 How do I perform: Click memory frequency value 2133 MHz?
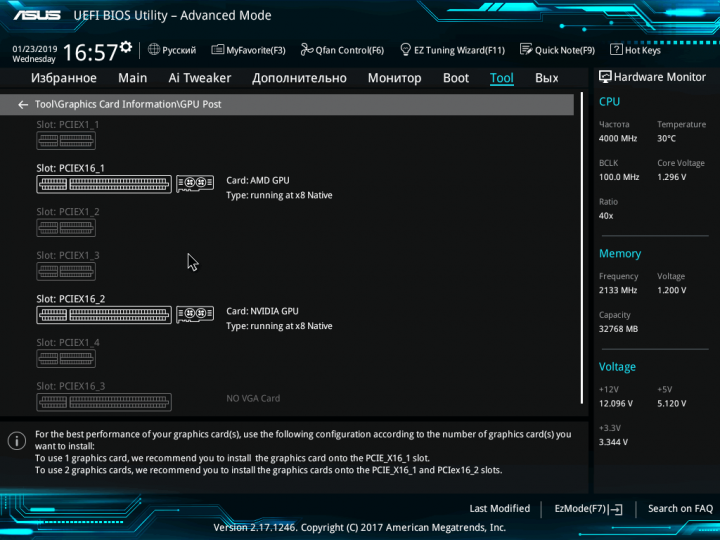(618, 290)
